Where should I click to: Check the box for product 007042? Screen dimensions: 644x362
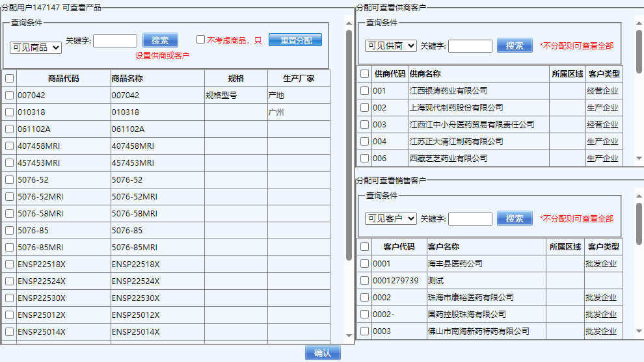pos(9,96)
